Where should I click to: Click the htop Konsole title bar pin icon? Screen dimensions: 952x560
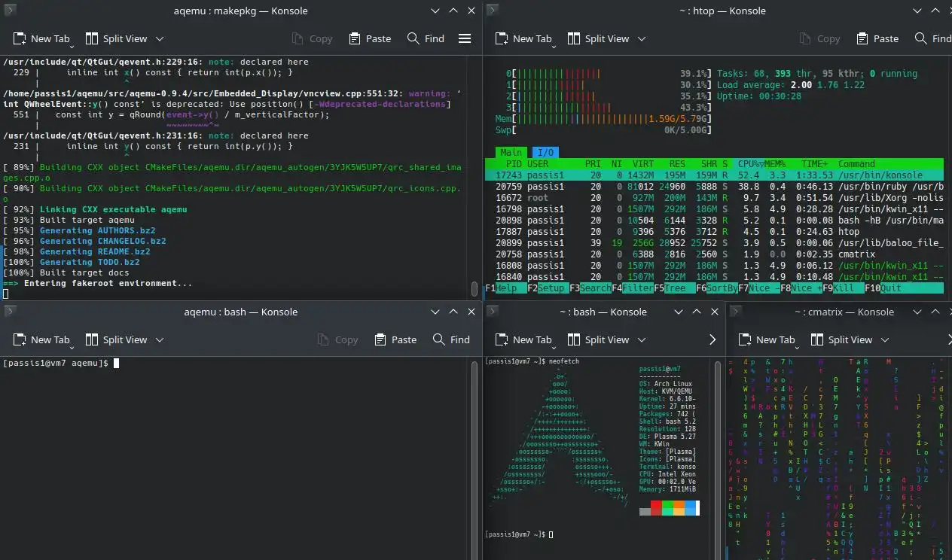[493, 11]
